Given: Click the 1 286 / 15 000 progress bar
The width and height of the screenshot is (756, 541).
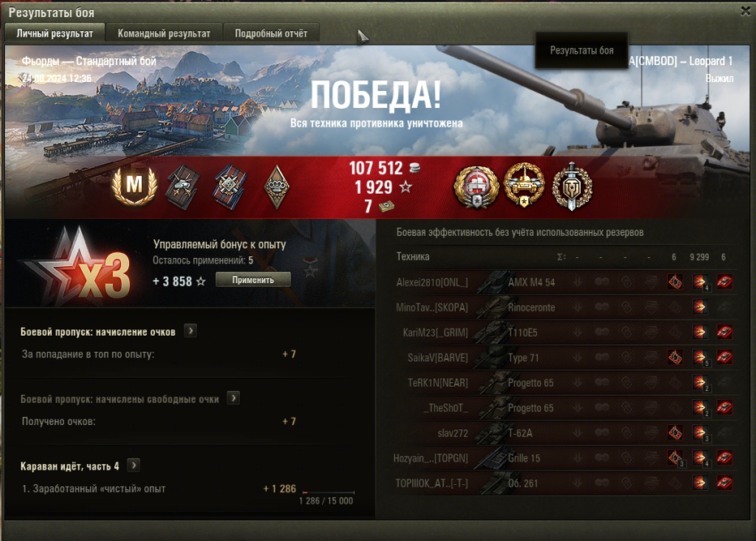Looking at the screenshot, I should (x=329, y=492).
